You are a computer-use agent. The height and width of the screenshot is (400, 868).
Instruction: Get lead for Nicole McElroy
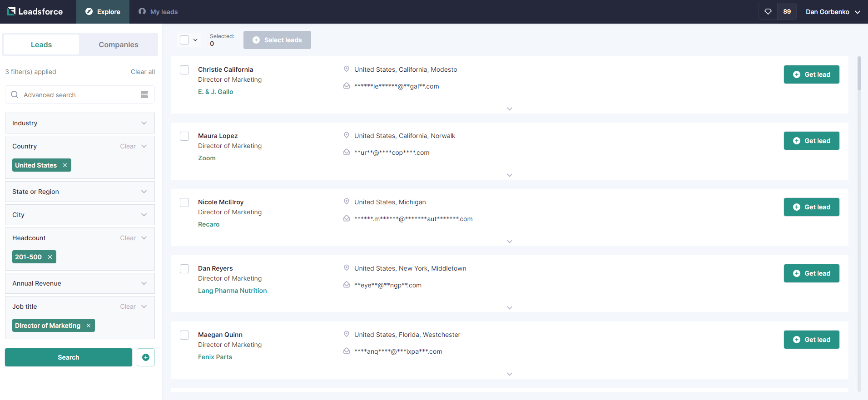click(812, 207)
